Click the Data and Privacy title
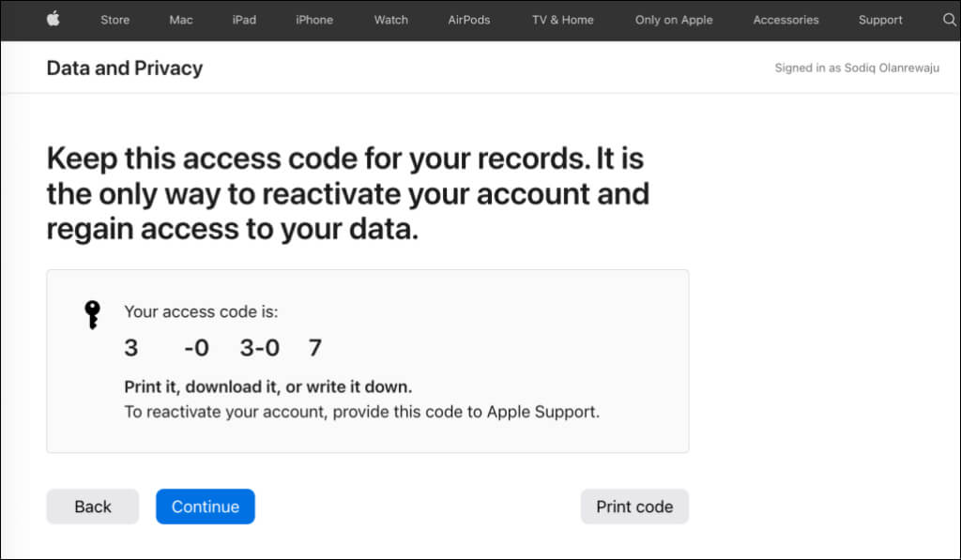This screenshot has width=961, height=560. point(125,68)
